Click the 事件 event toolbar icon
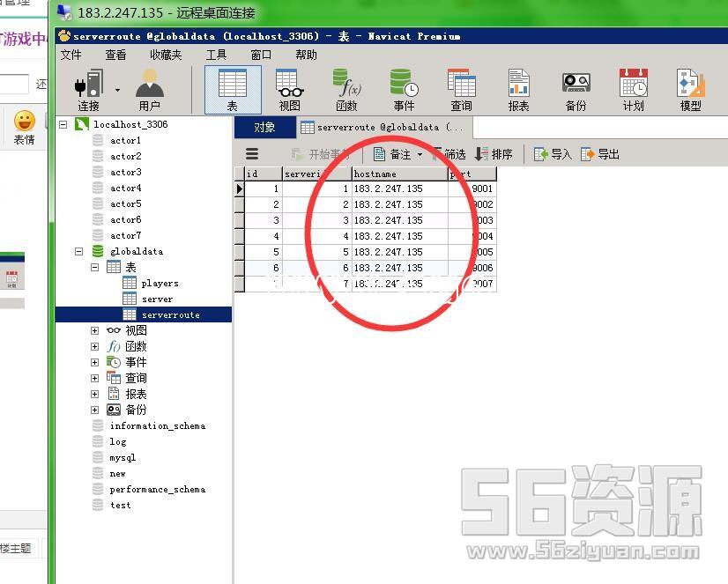 [x=404, y=90]
